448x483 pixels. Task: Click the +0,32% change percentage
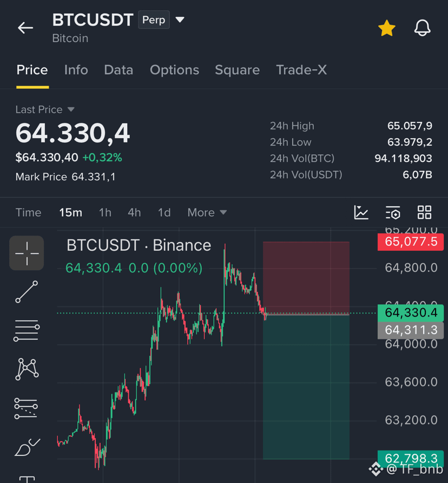point(102,158)
